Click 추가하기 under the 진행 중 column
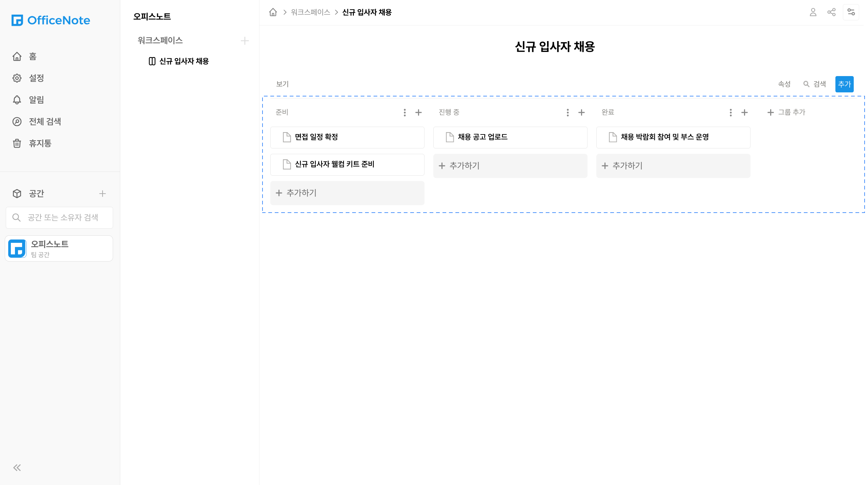Image resolution: width=868 pixels, height=485 pixels. [x=510, y=166]
